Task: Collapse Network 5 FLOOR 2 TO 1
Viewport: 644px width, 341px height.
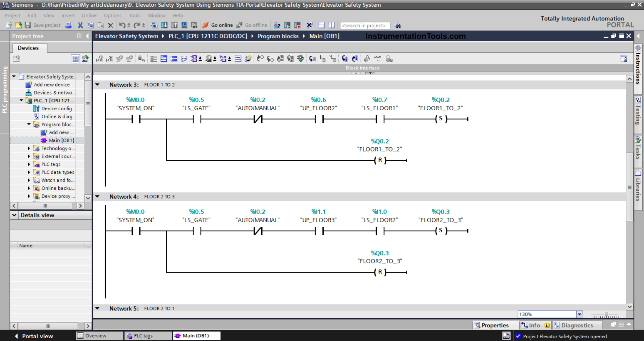Action: [98, 308]
